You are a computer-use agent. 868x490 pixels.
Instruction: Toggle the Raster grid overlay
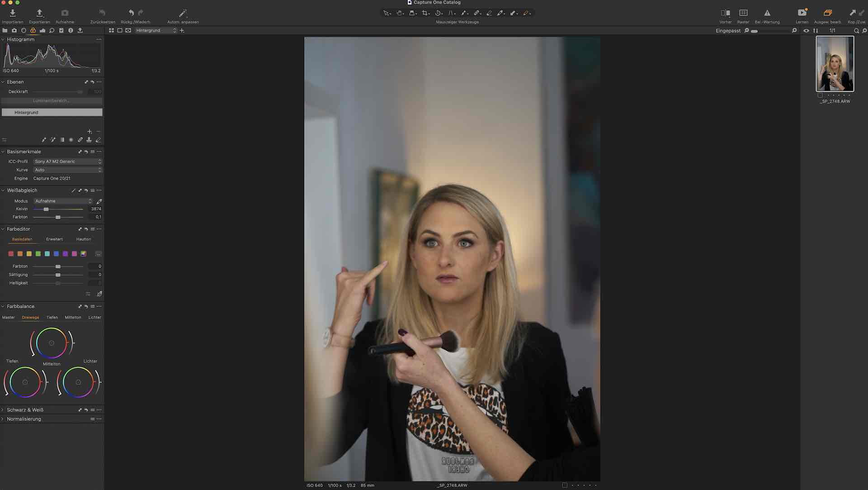click(x=743, y=13)
